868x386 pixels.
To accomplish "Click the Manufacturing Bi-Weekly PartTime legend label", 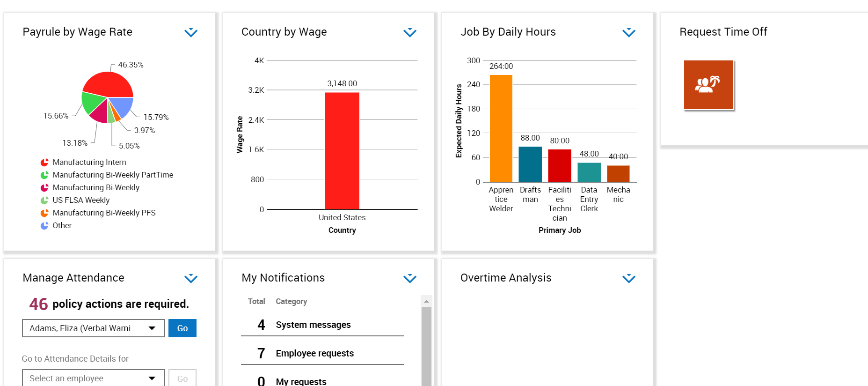I will click(113, 175).
